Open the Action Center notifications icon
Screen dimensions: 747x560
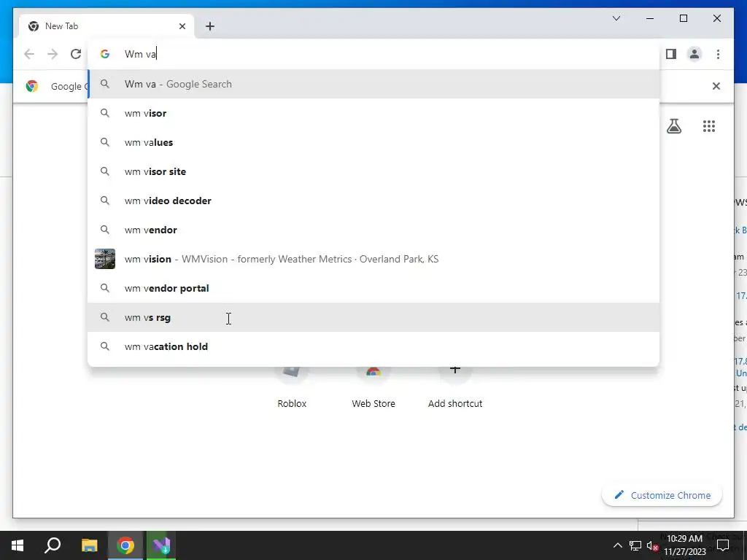[723, 545]
